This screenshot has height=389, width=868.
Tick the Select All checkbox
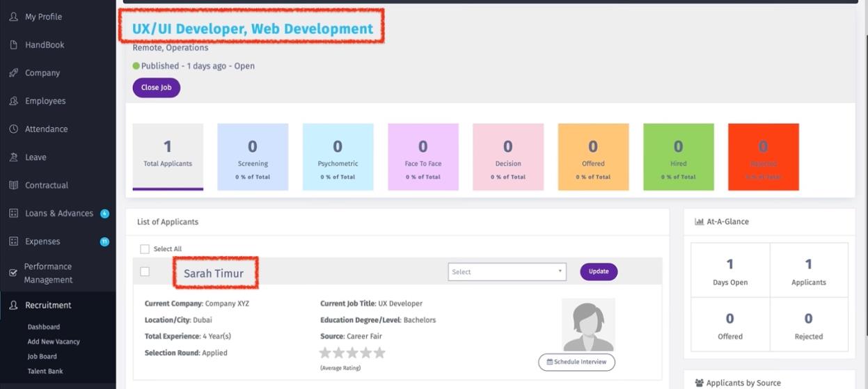[x=145, y=249]
